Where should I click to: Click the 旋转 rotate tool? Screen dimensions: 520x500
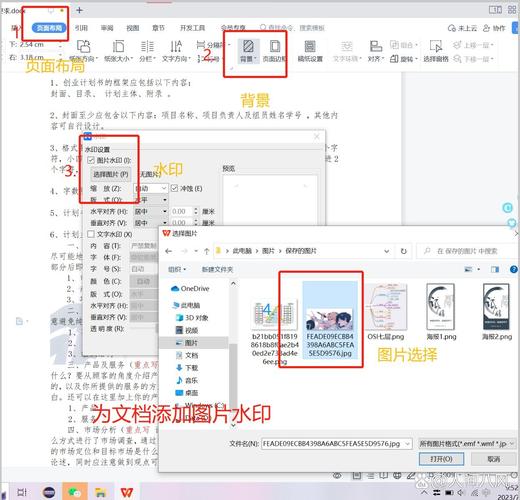[x=404, y=59]
